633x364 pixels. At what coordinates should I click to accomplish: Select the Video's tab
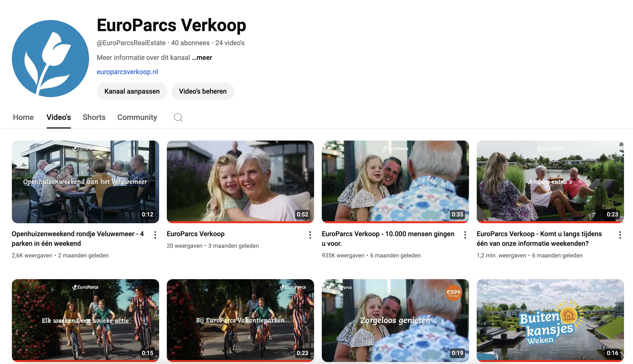(x=59, y=117)
